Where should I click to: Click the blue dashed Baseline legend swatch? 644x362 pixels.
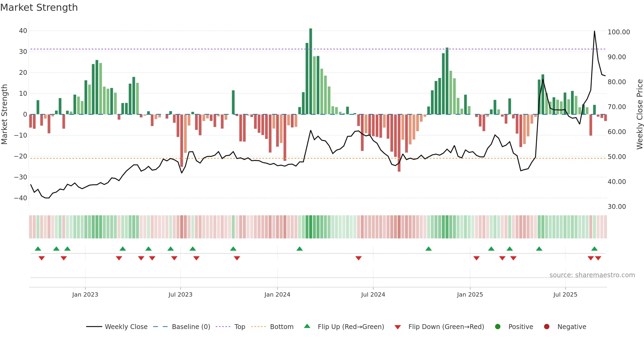coord(160,327)
